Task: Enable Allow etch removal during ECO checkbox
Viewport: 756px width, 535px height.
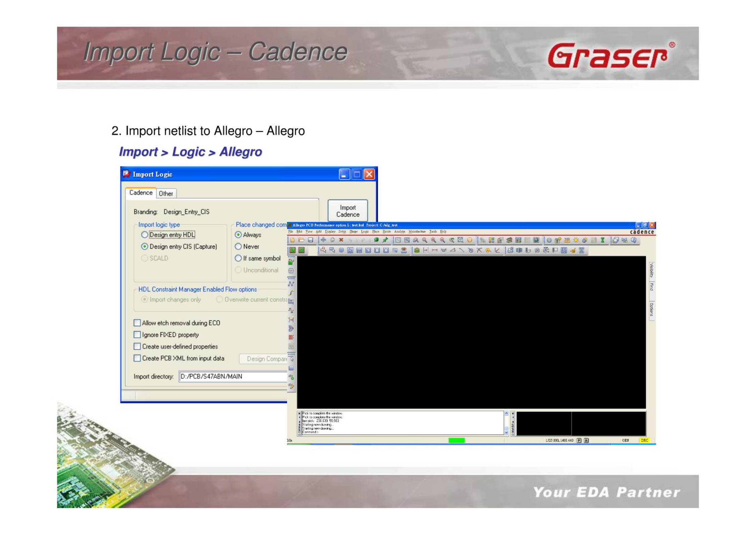Action: tap(137, 323)
